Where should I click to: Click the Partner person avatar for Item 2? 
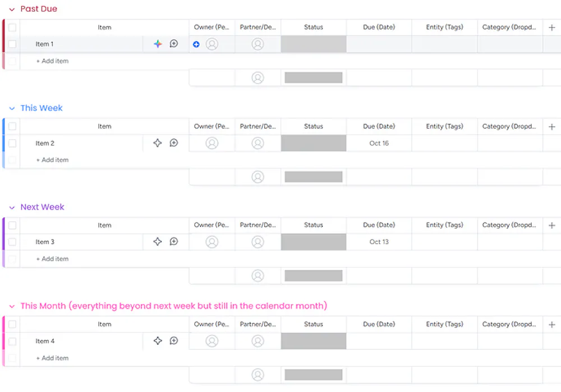click(x=257, y=143)
